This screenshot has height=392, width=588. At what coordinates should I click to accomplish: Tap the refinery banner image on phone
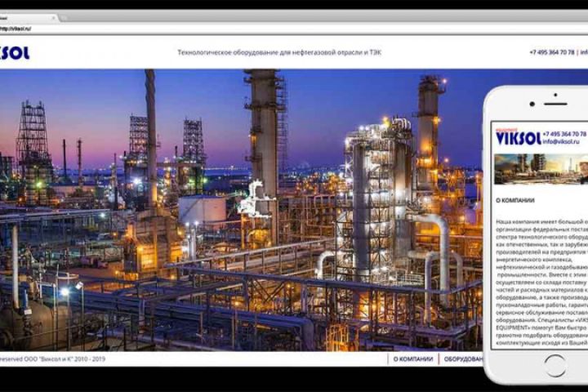tap(541, 169)
